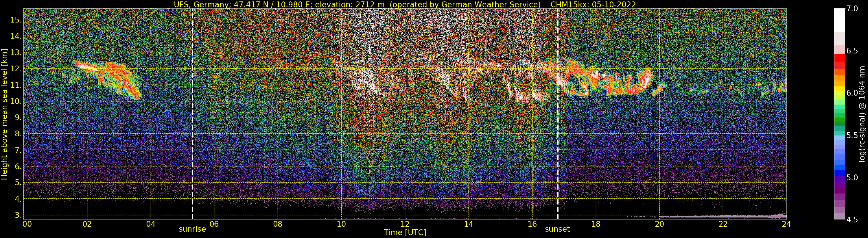Click the height axis tick '9.'
The height and width of the screenshot is (238, 868).
(x=18, y=118)
